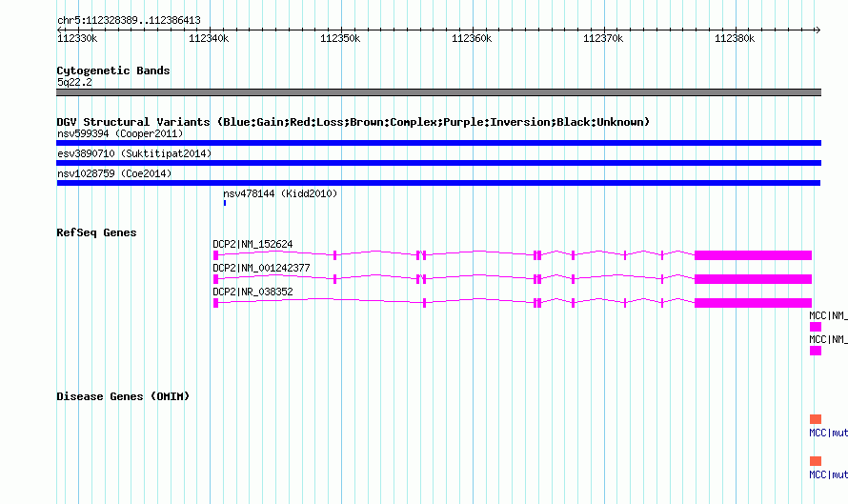Screen dimensions: 848x504
Task: Select the Cytogenetic Bands track title
Action: pyautogui.click(x=113, y=71)
